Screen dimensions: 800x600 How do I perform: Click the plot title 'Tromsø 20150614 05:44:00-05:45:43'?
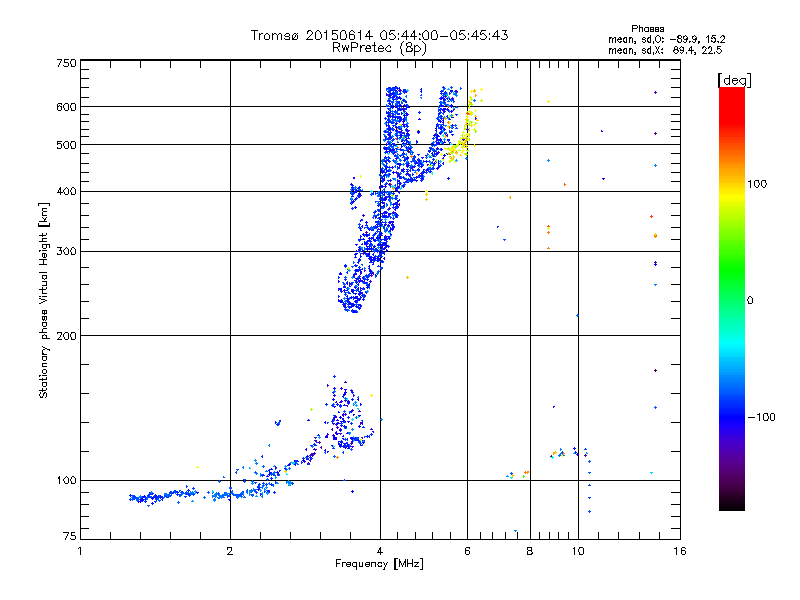pos(379,35)
